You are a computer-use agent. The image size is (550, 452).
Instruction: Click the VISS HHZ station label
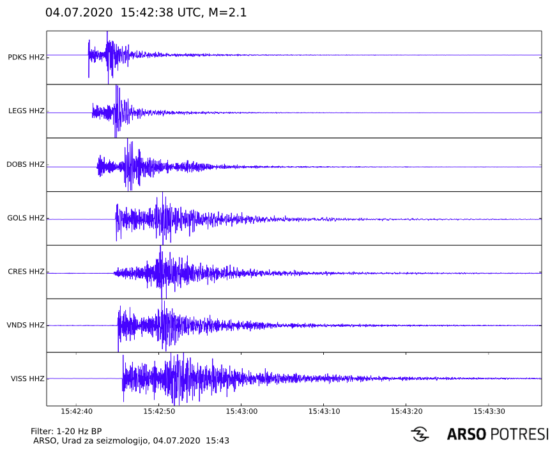pyautogui.click(x=27, y=379)
